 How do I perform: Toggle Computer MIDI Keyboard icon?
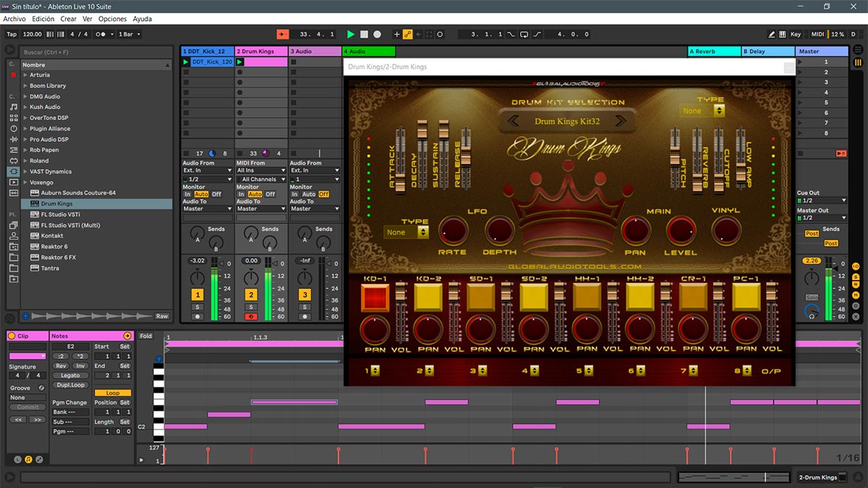783,34
